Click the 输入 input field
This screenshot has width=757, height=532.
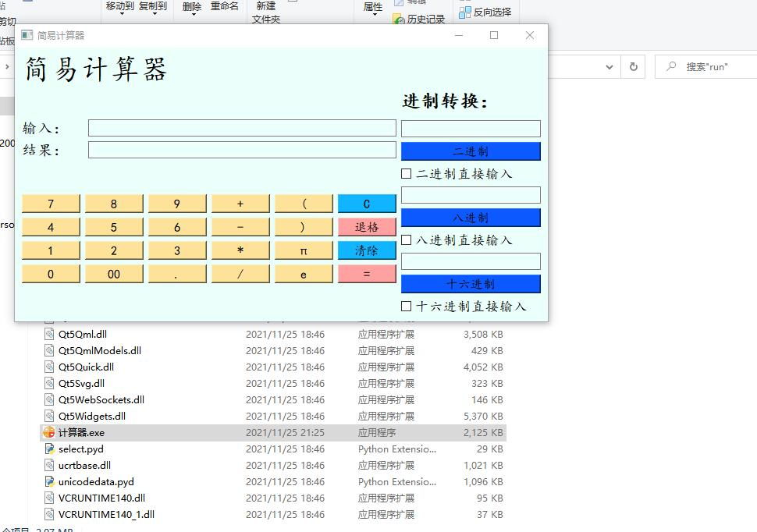242,128
